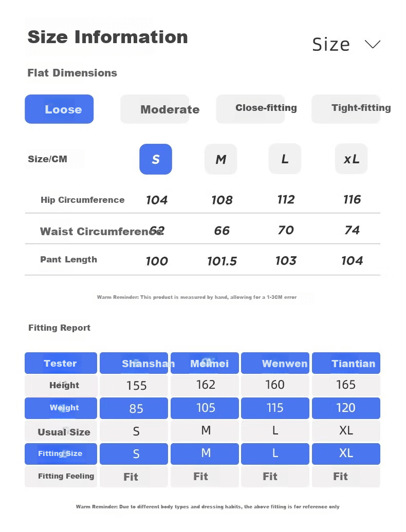Pick the xL size button
This screenshot has height=532, width=406.
click(352, 159)
